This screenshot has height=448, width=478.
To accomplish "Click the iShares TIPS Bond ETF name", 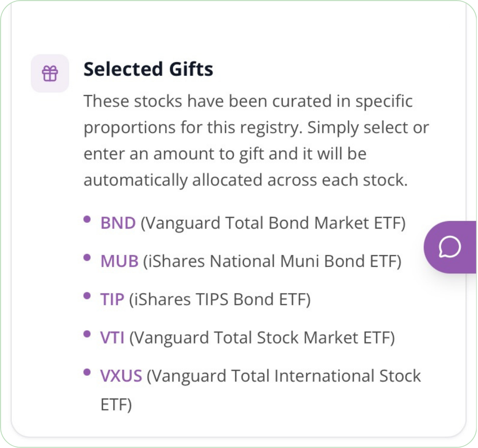I will tap(220, 299).
